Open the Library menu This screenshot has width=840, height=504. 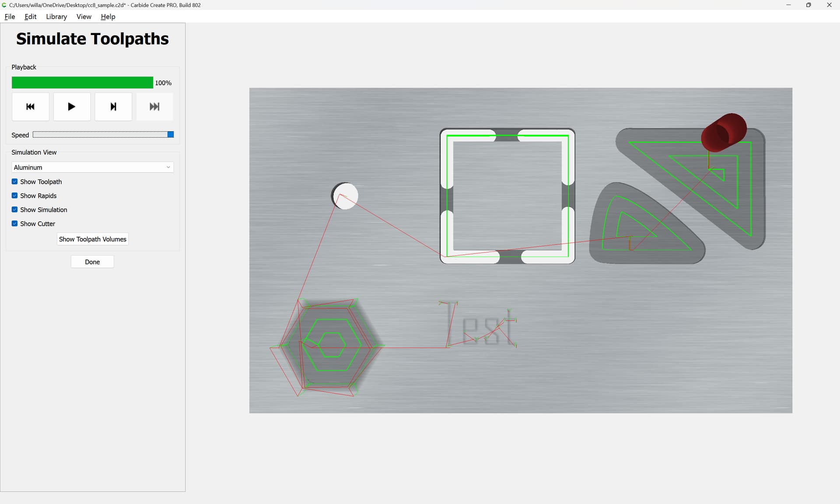pos(56,17)
